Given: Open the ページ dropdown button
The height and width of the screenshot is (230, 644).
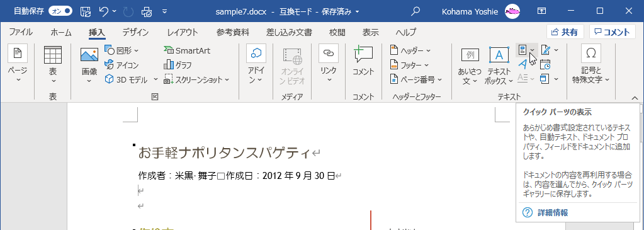Looking at the screenshot, I should (18, 64).
